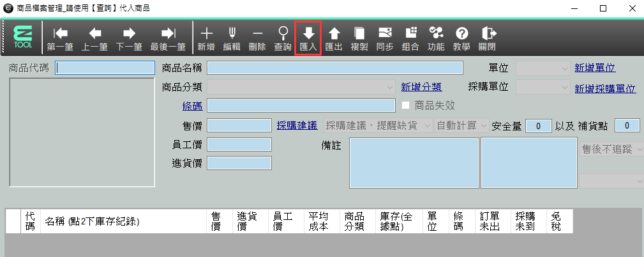This screenshot has width=644, height=257.
Task: Click the 同步 sync icon
Action: pos(385,39)
